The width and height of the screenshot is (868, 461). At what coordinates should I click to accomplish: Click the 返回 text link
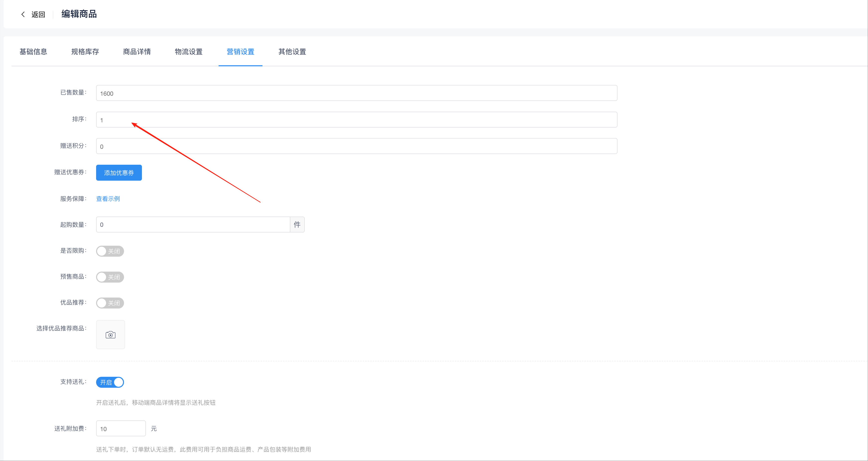pos(38,14)
